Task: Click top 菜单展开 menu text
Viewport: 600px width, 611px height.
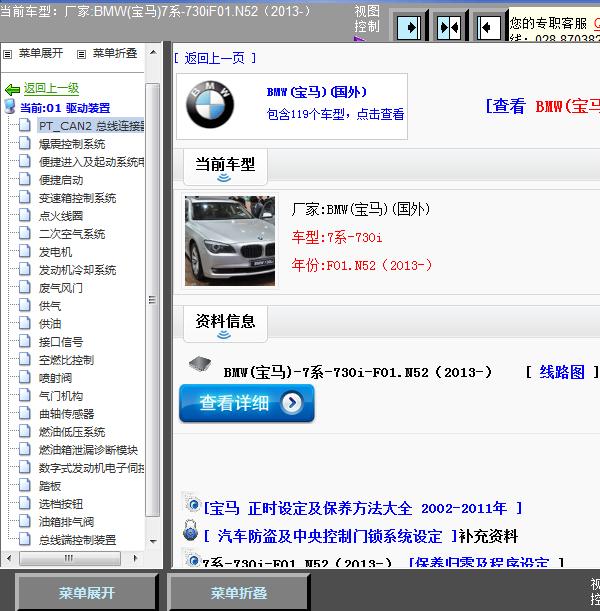Action: pyautogui.click(x=41, y=53)
